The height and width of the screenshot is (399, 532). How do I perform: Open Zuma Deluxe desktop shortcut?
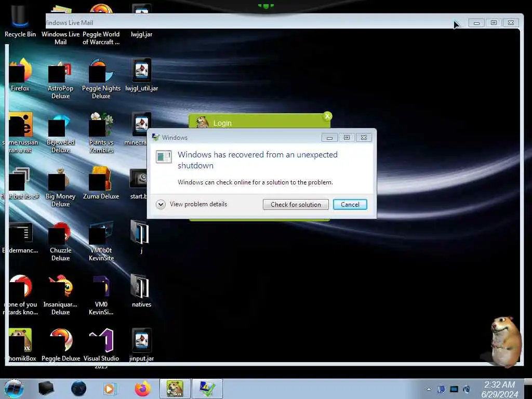pos(101,183)
